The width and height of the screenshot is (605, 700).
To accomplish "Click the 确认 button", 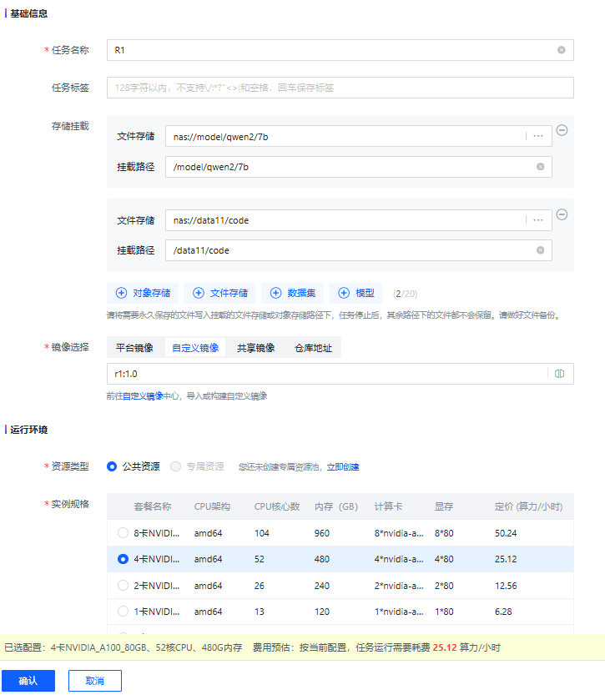I will [x=28, y=681].
